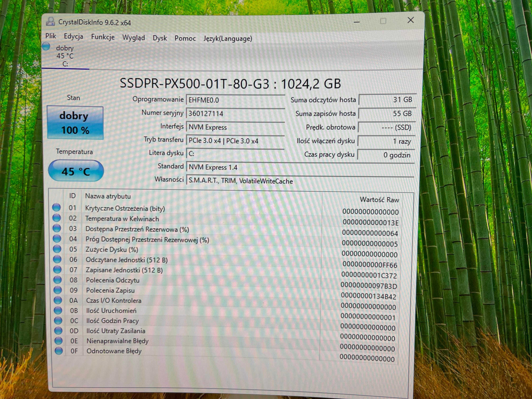532x399 pixels.
Task: Click status icon for Czas I/O Kontrolera row
Action: tap(58, 300)
